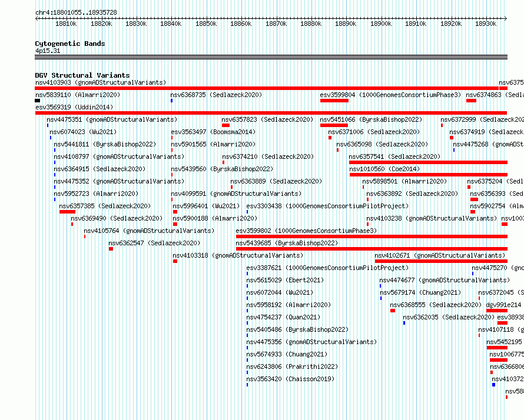This screenshot has width=524, height=420.
Task: Select nsv6072044 (Wu2021) label
Action: pyautogui.click(x=280, y=292)
